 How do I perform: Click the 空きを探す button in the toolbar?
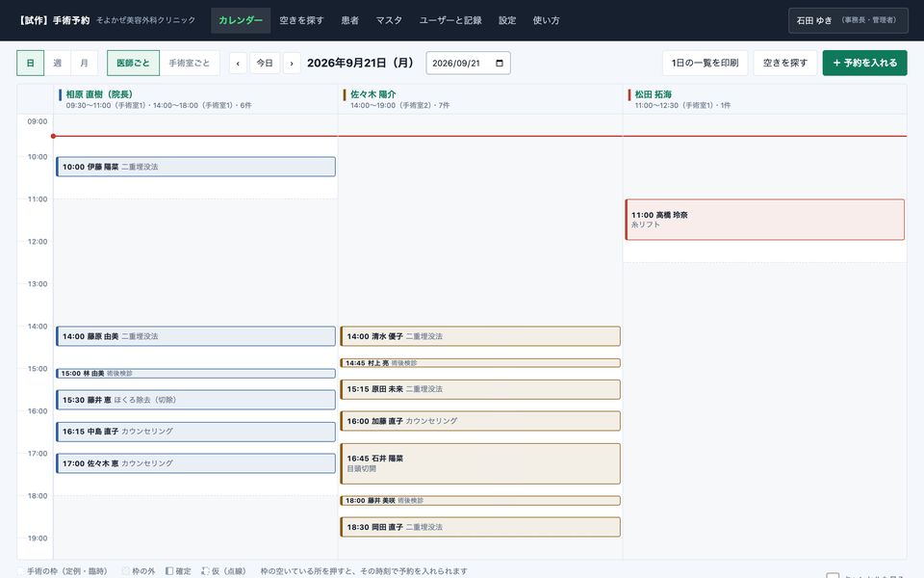point(785,64)
